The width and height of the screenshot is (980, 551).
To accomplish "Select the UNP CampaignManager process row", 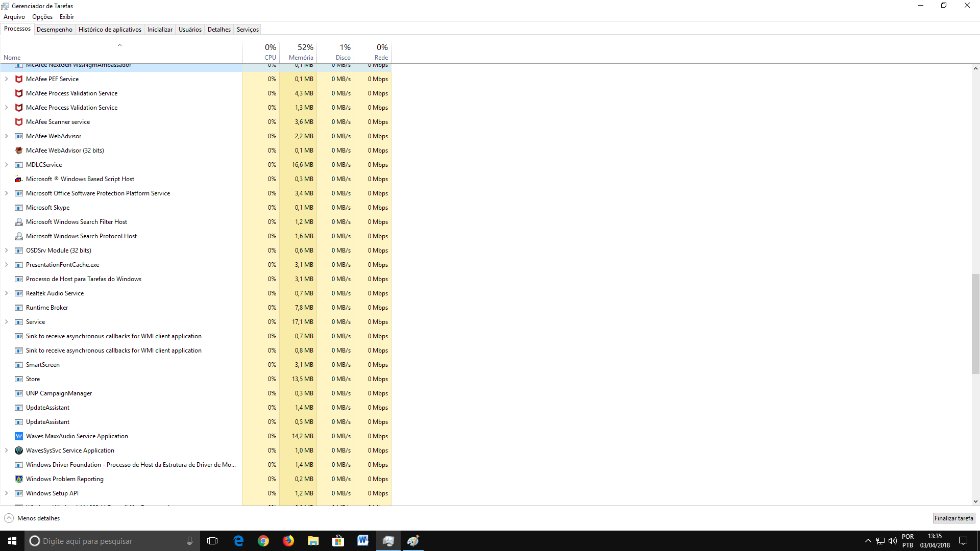I will [x=195, y=393].
